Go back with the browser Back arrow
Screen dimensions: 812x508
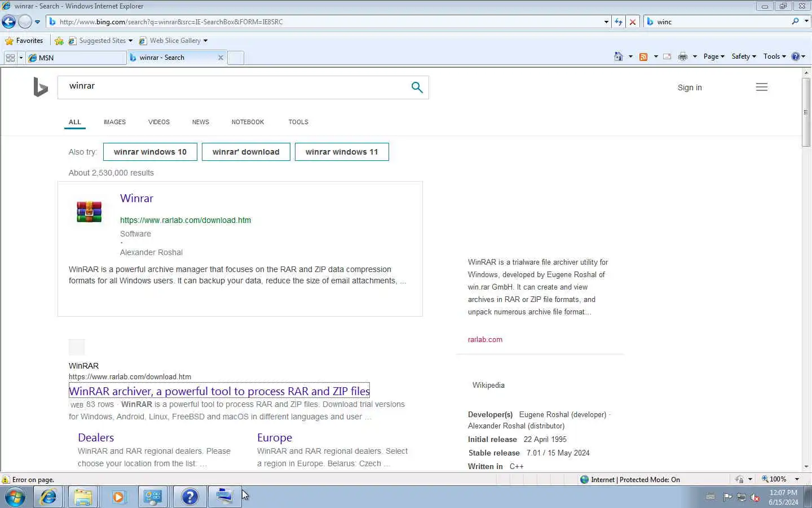point(9,22)
